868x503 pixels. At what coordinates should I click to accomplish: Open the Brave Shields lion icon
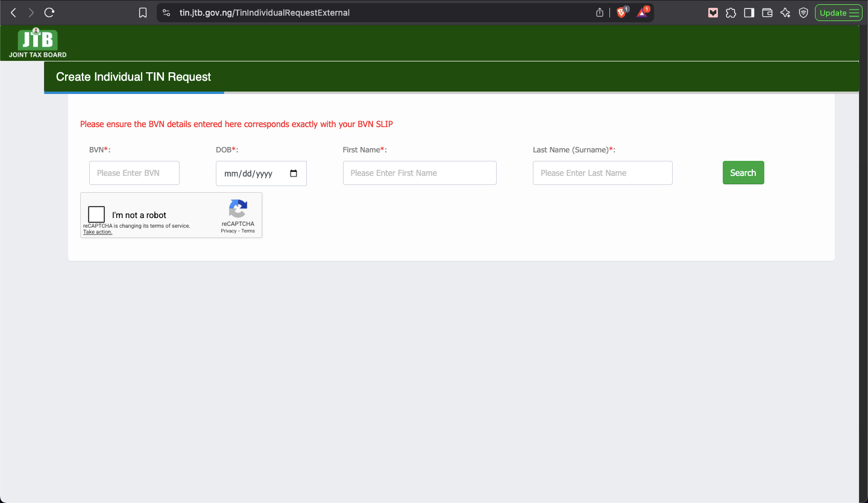point(621,13)
